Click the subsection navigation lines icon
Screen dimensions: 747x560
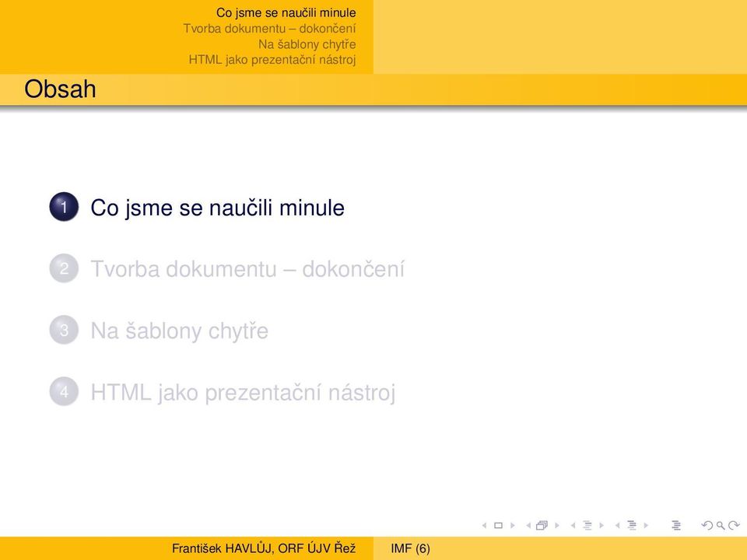(587, 525)
